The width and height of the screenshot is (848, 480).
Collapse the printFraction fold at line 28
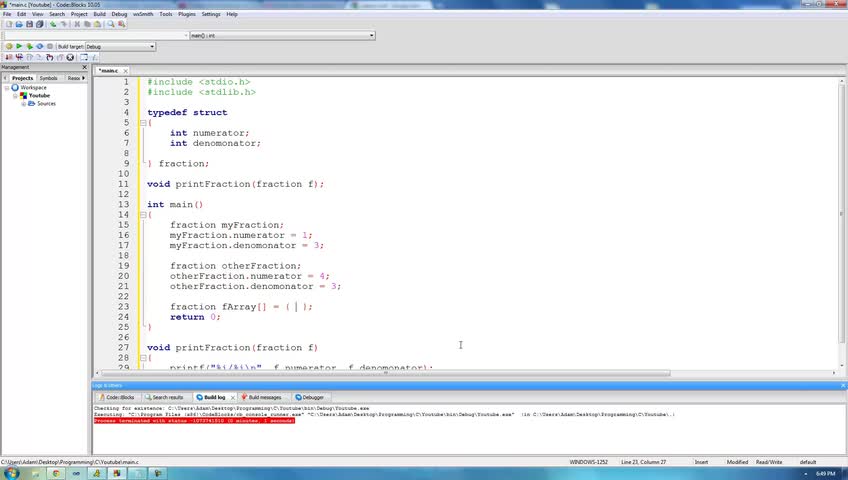[143, 358]
